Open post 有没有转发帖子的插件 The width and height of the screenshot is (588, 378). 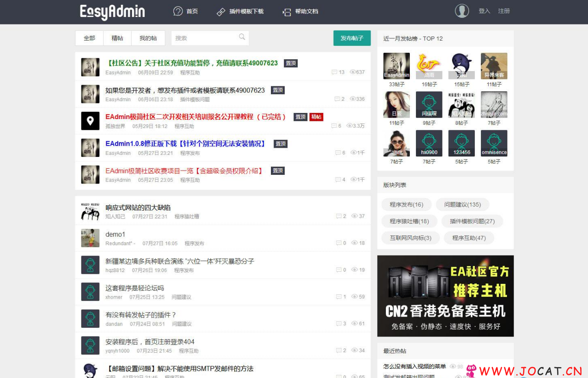click(141, 315)
